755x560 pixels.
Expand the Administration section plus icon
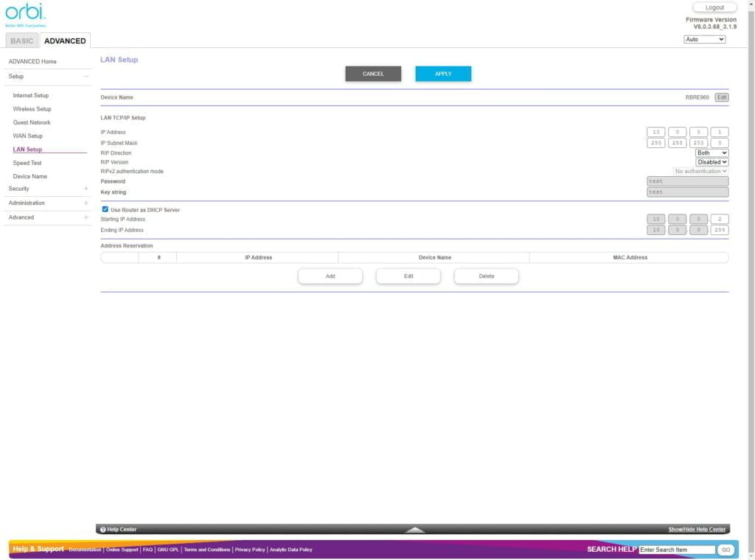[x=86, y=203]
